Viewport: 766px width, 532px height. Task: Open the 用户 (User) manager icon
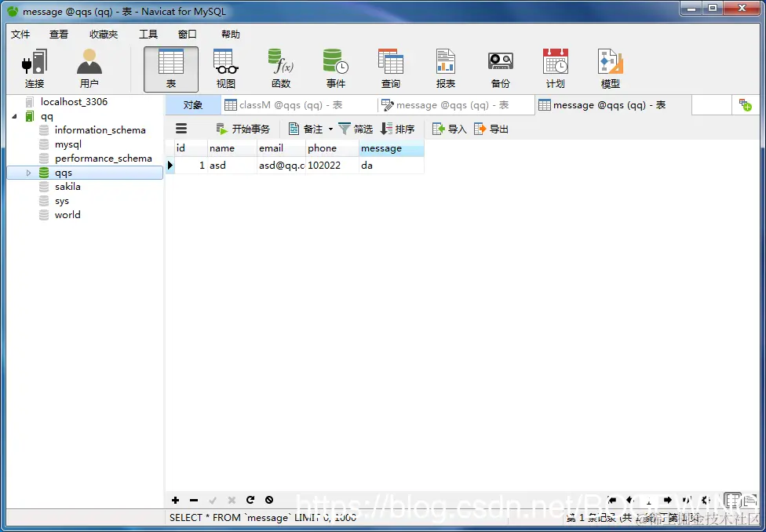[x=89, y=69]
